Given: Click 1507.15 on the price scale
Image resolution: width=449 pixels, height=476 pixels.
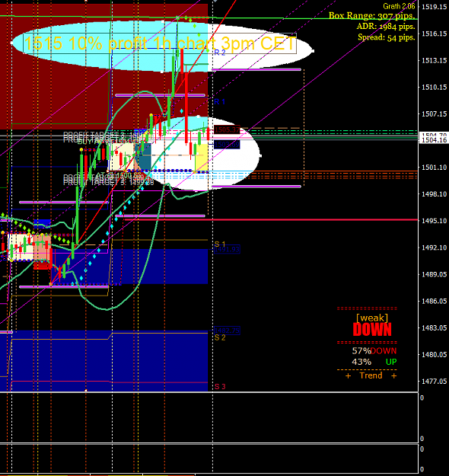Looking at the screenshot, I should click(434, 113).
